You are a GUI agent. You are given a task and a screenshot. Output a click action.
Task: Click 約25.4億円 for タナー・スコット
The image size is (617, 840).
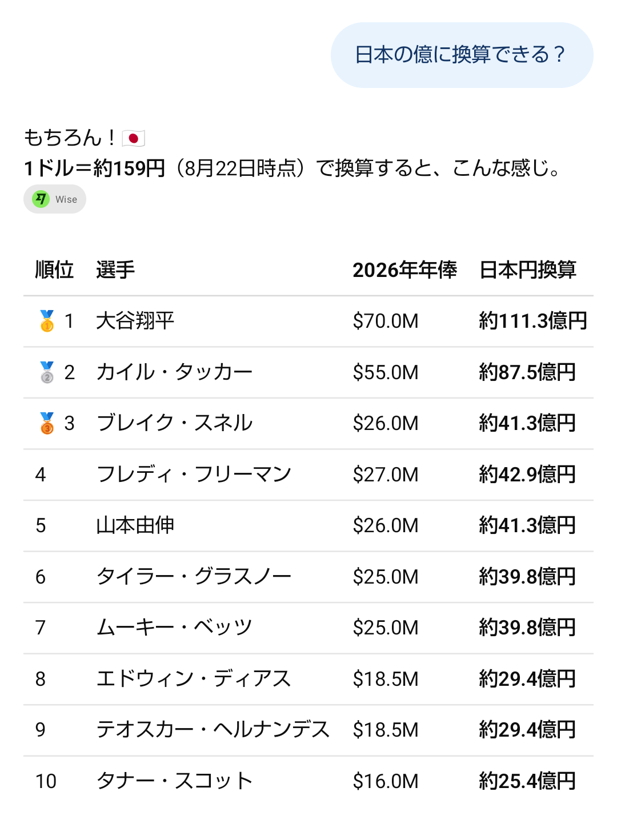(x=527, y=781)
